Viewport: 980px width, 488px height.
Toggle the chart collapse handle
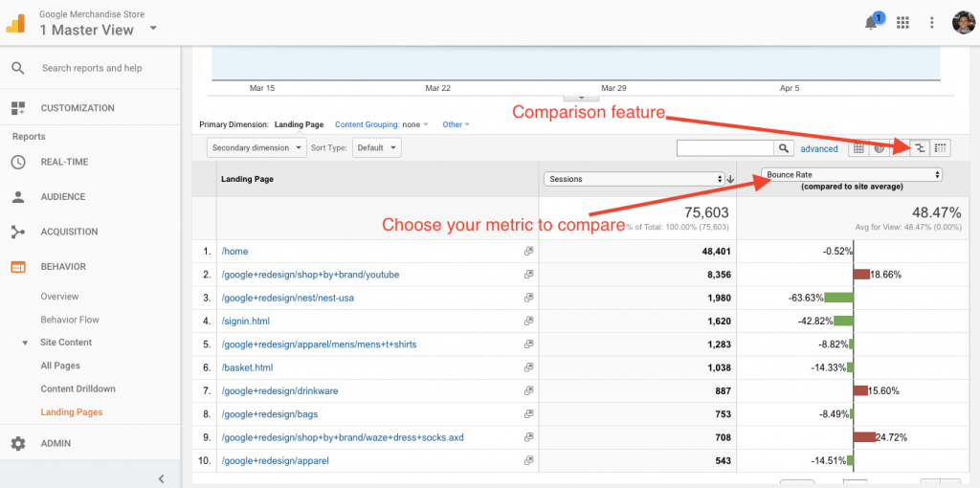(581, 98)
